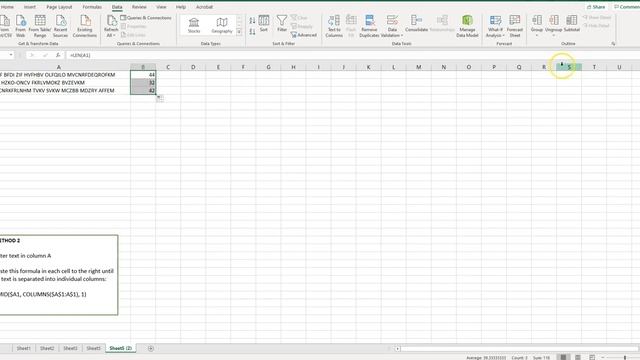Click the Refresh All icon
The image size is (640, 360).
[x=111, y=20]
